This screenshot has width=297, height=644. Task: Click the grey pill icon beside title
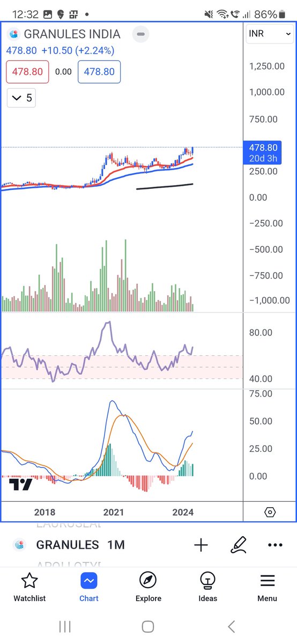click(140, 34)
